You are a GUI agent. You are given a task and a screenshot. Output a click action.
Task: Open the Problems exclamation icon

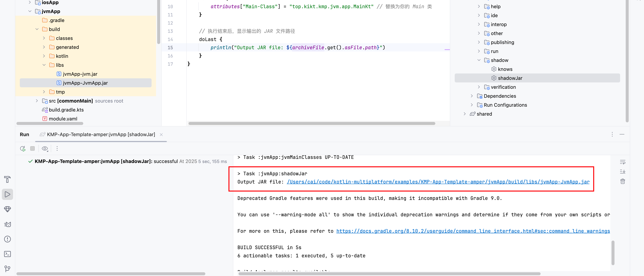(7, 239)
